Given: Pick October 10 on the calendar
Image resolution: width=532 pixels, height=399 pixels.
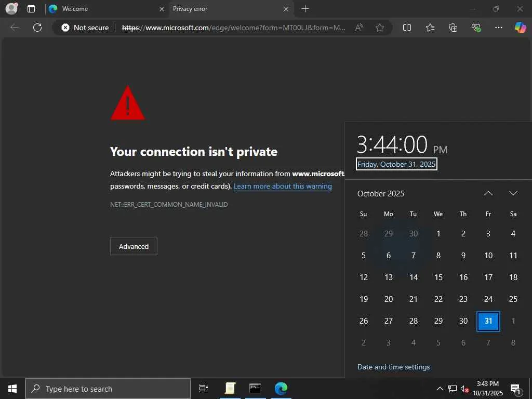Looking at the screenshot, I should (x=488, y=256).
